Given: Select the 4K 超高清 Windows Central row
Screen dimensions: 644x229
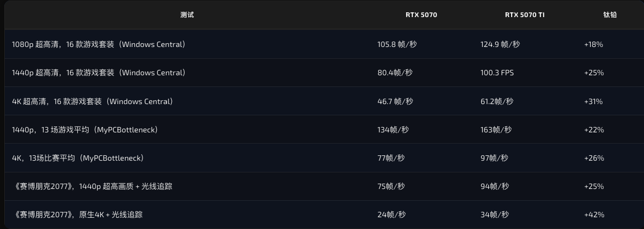Looking at the screenshot, I should 322,101.
